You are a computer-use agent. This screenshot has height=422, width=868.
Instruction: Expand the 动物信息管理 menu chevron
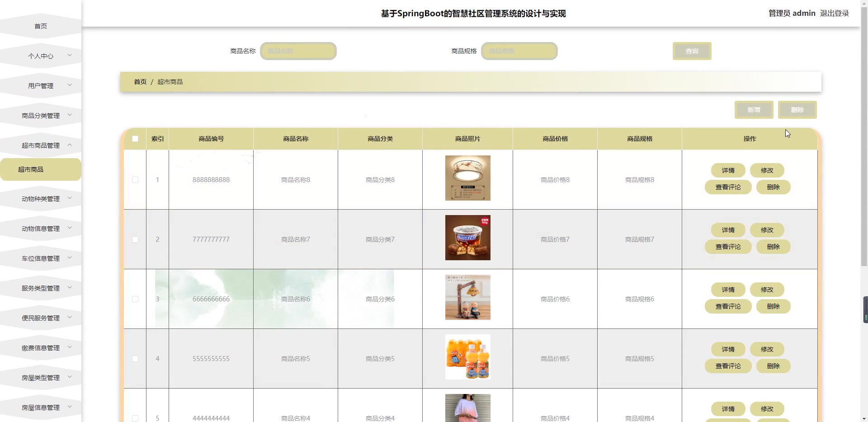coord(70,228)
